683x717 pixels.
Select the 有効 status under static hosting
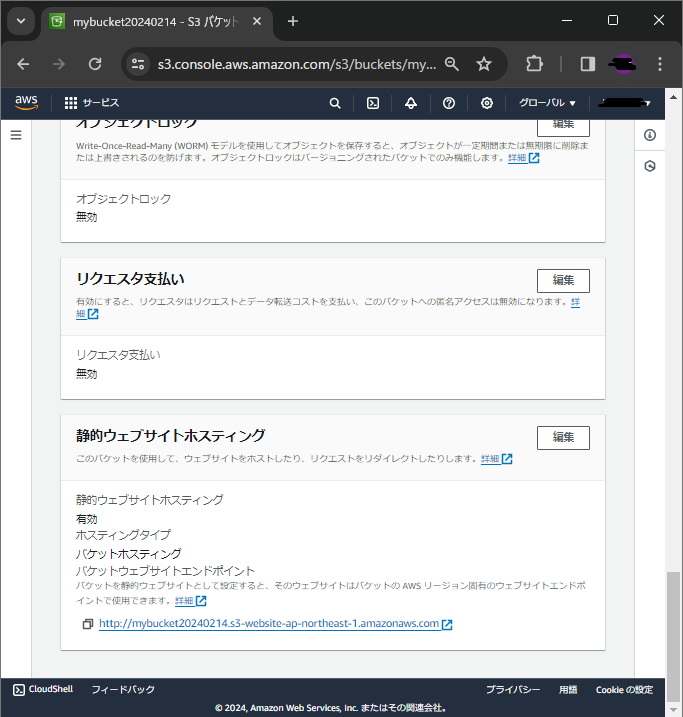tap(87, 519)
